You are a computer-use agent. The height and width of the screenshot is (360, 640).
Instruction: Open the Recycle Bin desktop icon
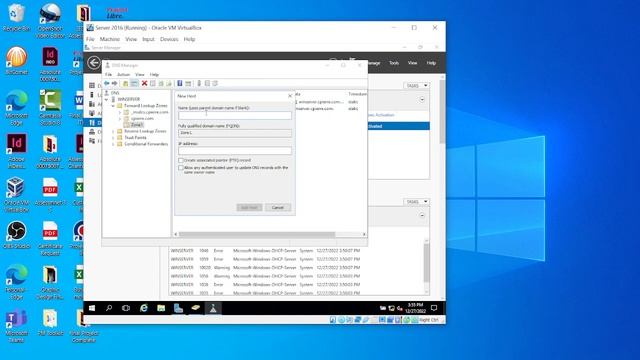coord(16,17)
